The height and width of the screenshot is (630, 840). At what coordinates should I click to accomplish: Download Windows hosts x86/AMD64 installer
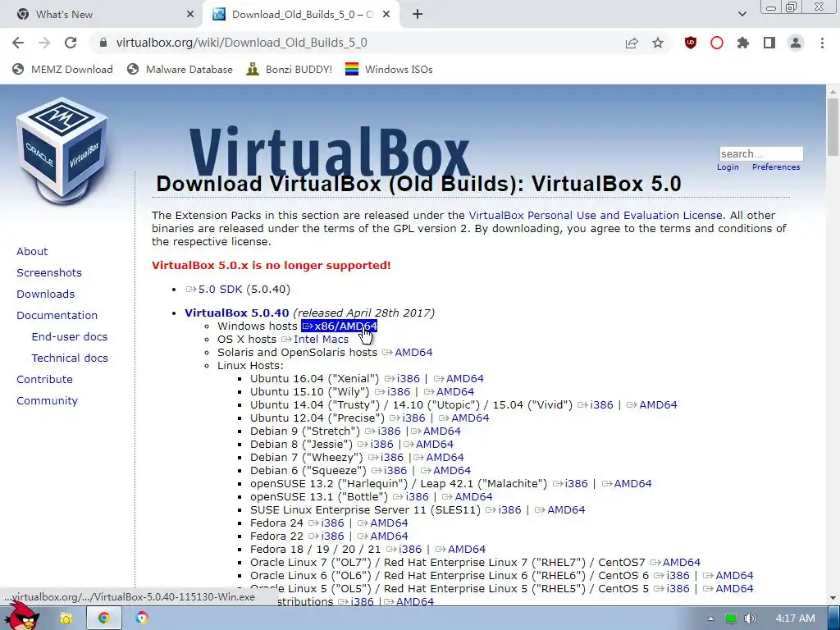pyautogui.click(x=340, y=326)
